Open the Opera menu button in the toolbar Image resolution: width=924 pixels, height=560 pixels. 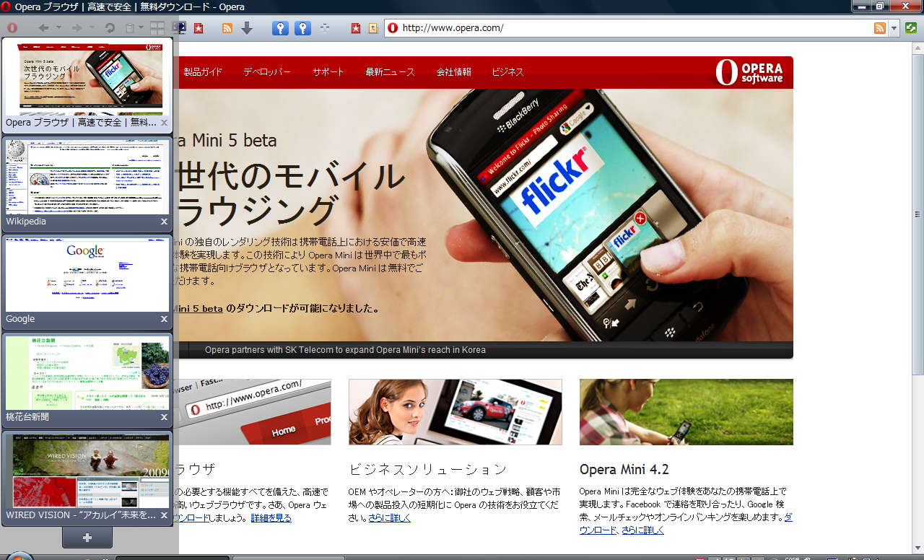pos(12,28)
